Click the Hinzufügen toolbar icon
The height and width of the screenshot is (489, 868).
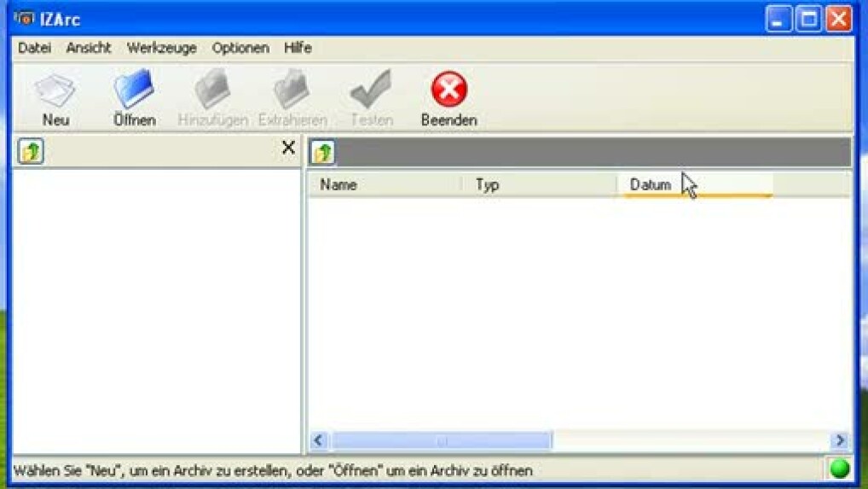click(x=212, y=89)
